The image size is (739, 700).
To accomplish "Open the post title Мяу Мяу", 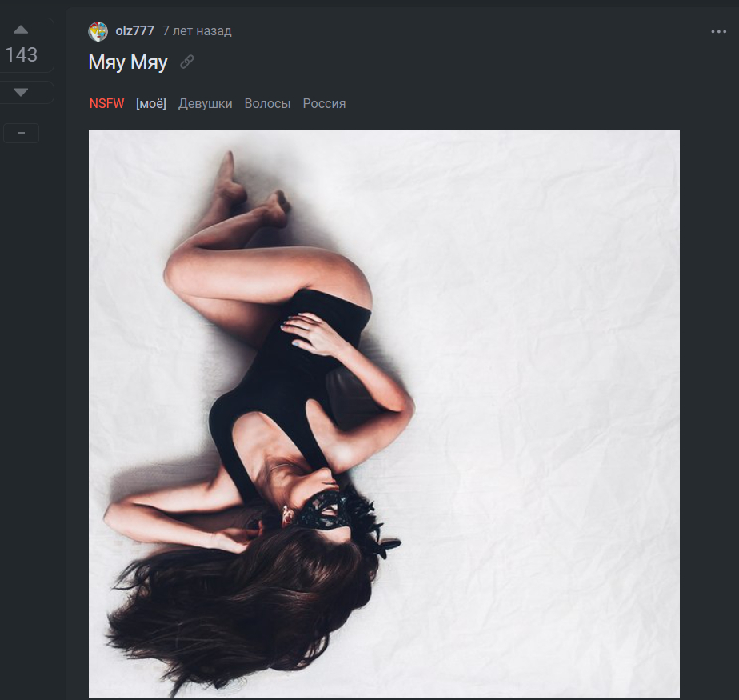I will (128, 62).
